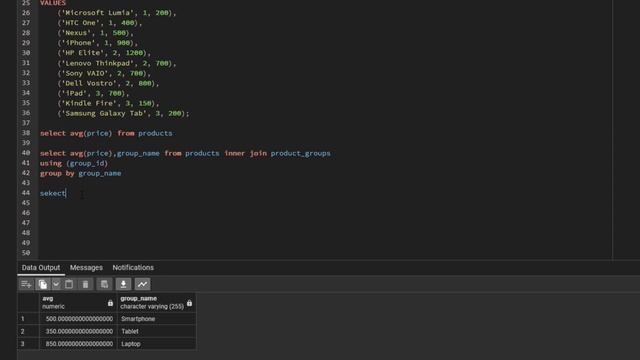The height and width of the screenshot is (360, 640).
Task: Click 'select avg(price) from products' on line 38
Action: coord(106,133)
